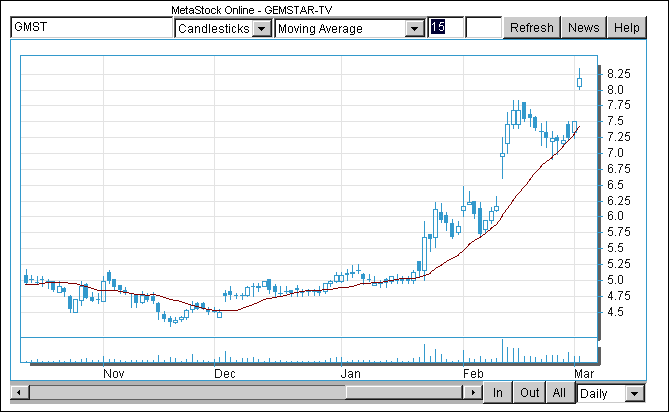This screenshot has height=412, width=669.
Task: Click the right arrow of horizontal scrollbar
Action: point(472,392)
